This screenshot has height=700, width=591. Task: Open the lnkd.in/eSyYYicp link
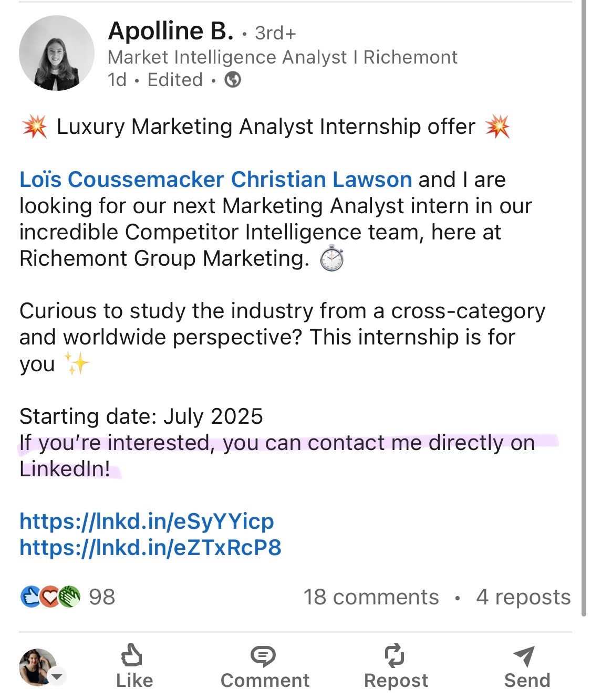(147, 521)
